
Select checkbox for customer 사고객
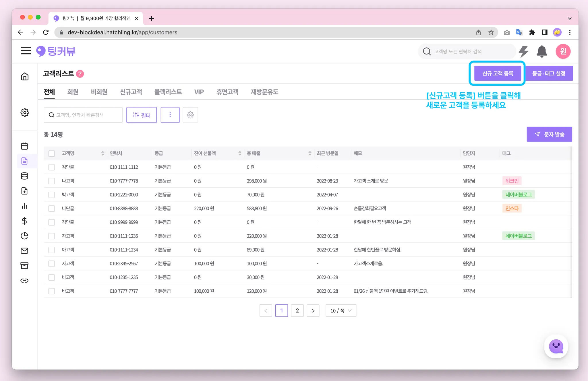[x=52, y=264]
